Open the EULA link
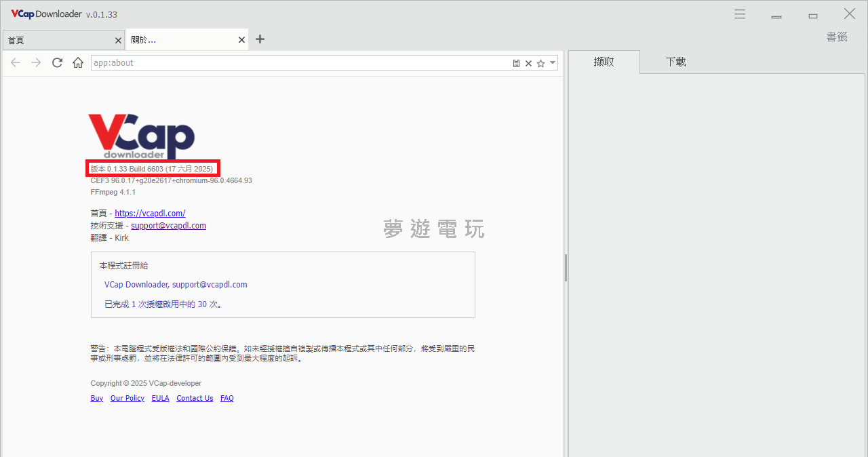The width and height of the screenshot is (868, 457). [160, 398]
